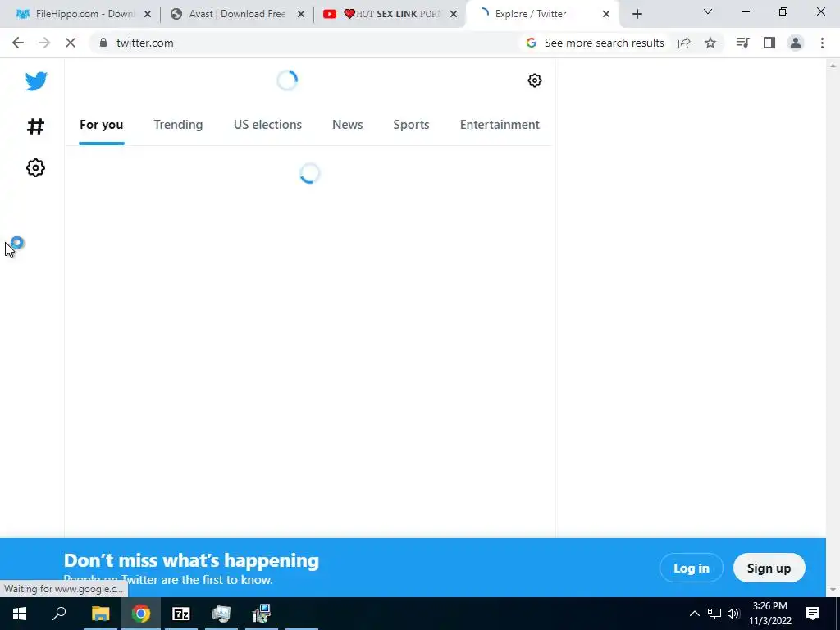Viewport: 840px width, 630px height.
Task: Open the News tab
Action: tap(347, 125)
